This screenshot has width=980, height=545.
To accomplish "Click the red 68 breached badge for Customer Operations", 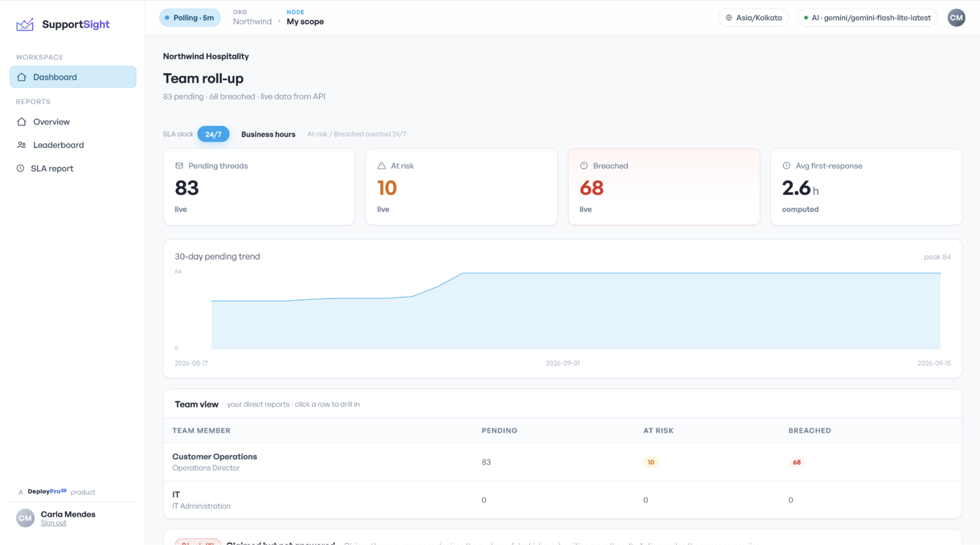I will [x=797, y=462].
